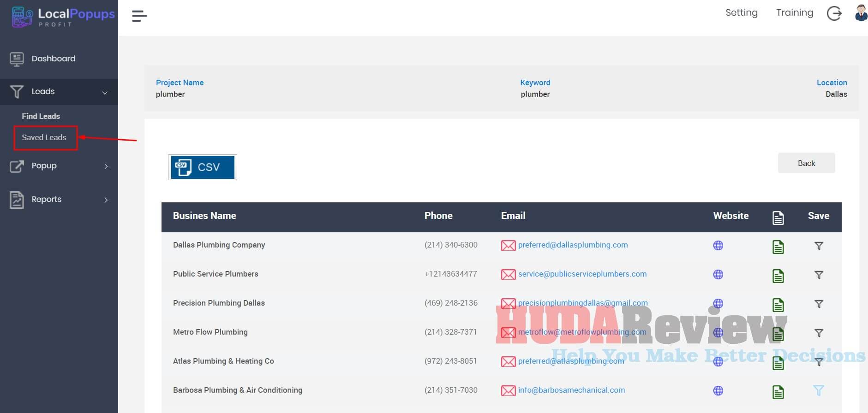Click the Email column header
Screen dimensions: 868x413
point(513,216)
